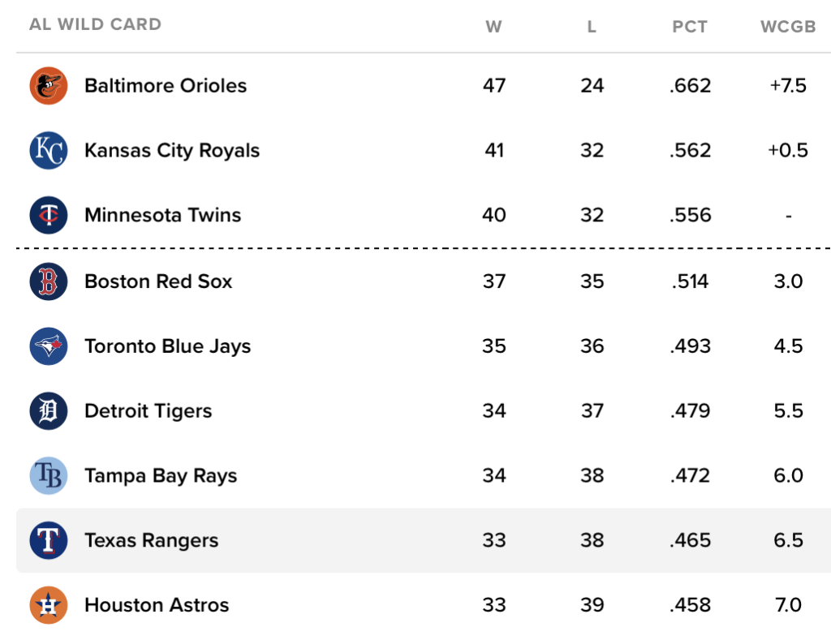
Task: Open the Kansas City Royals team link
Action: [172, 151]
